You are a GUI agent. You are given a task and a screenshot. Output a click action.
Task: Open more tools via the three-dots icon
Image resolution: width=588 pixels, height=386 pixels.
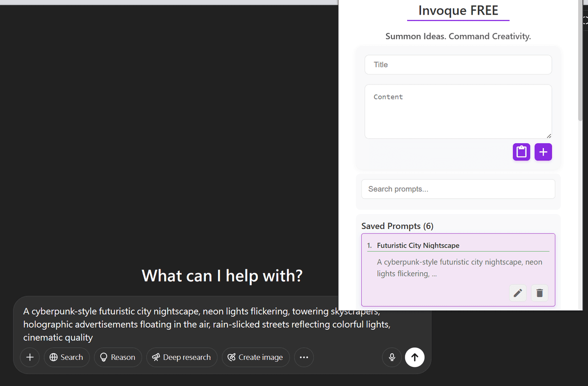pyautogui.click(x=304, y=357)
